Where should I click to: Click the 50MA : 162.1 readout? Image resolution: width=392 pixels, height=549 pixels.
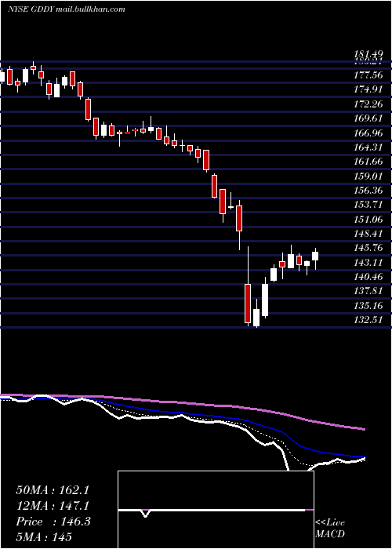pos(53,490)
